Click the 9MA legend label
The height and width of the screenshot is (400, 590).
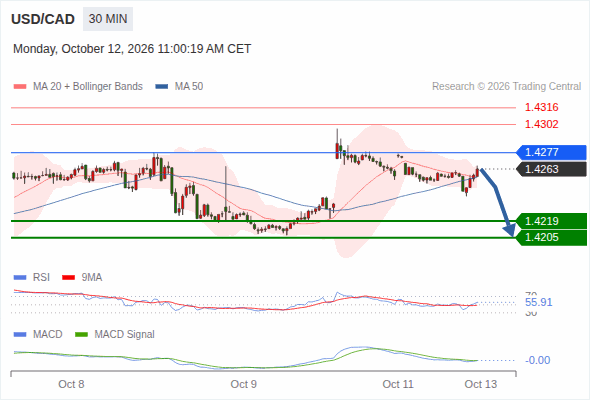click(92, 278)
